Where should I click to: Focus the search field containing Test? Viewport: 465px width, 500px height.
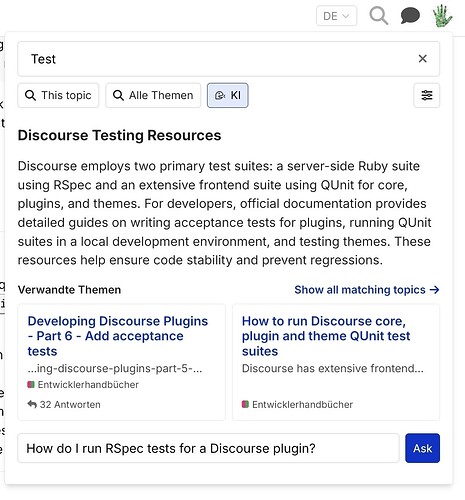pyautogui.click(x=228, y=59)
